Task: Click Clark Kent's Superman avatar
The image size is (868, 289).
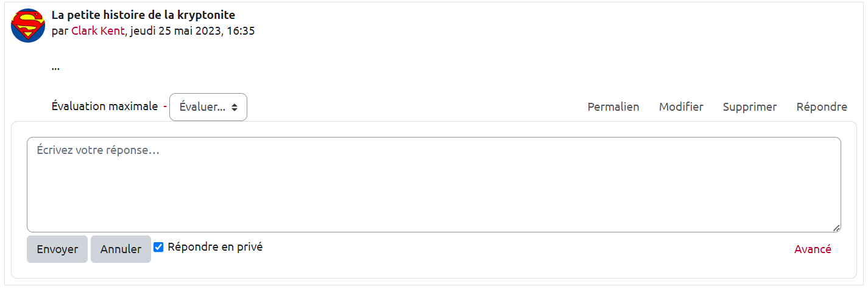Action: pyautogui.click(x=28, y=26)
